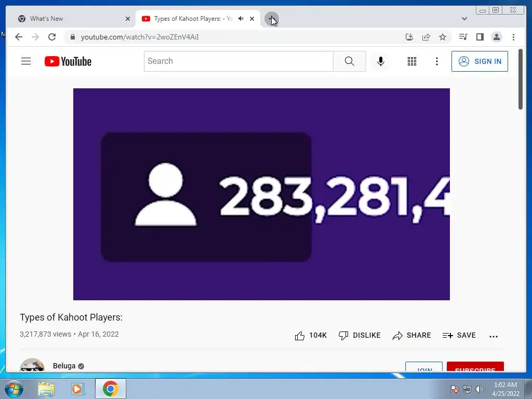Open network icon in system tray
Image resolution: width=532 pixels, height=399 pixels.
pyautogui.click(x=467, y=389)
